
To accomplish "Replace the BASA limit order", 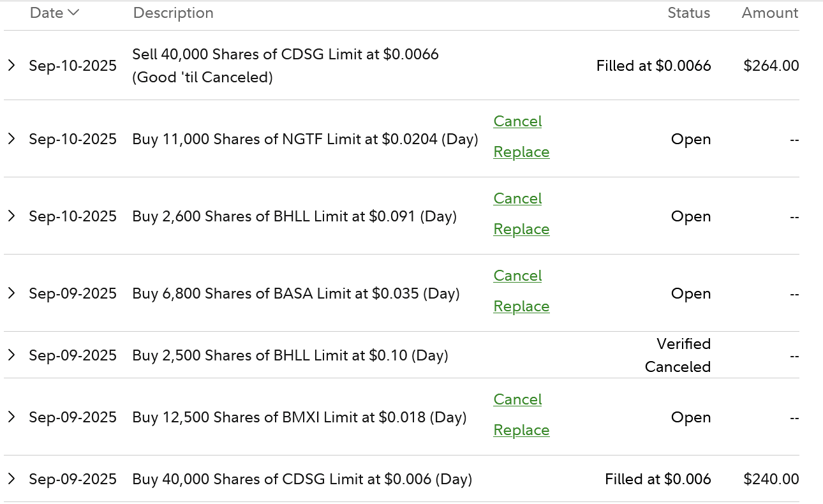I will (521, 306).
